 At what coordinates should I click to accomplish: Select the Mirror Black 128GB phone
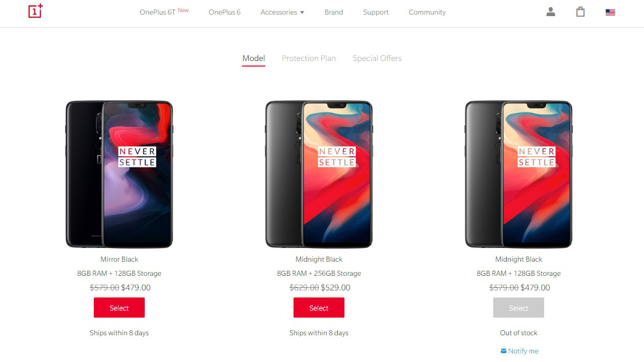pyautogui.click(x=119, y=308)
